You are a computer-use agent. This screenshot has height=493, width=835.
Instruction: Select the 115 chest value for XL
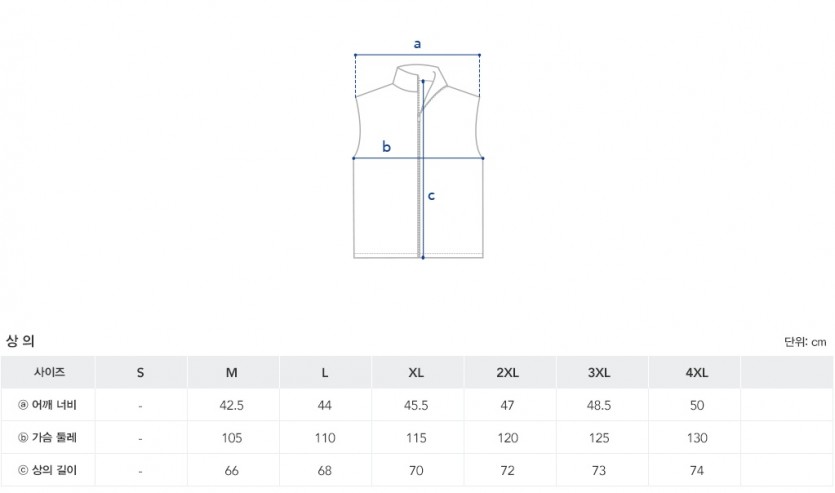[417, 438]
